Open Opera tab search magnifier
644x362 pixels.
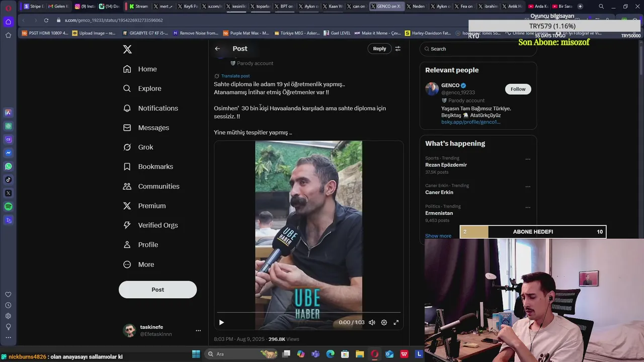coord(601,7)
